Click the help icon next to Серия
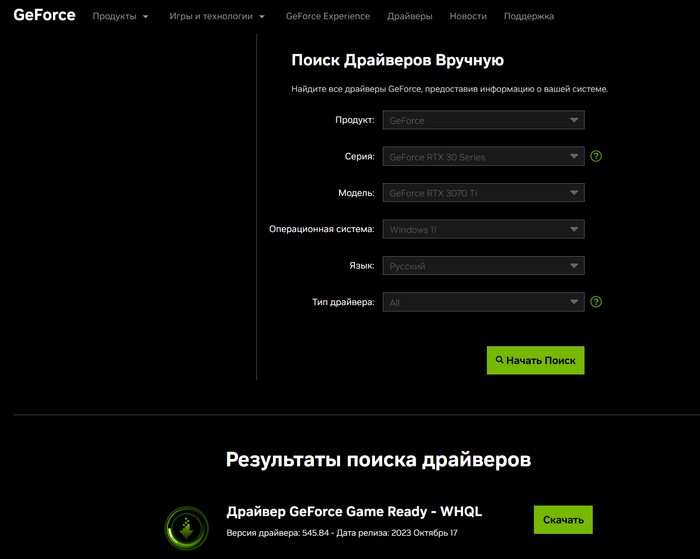 [596, 156]
